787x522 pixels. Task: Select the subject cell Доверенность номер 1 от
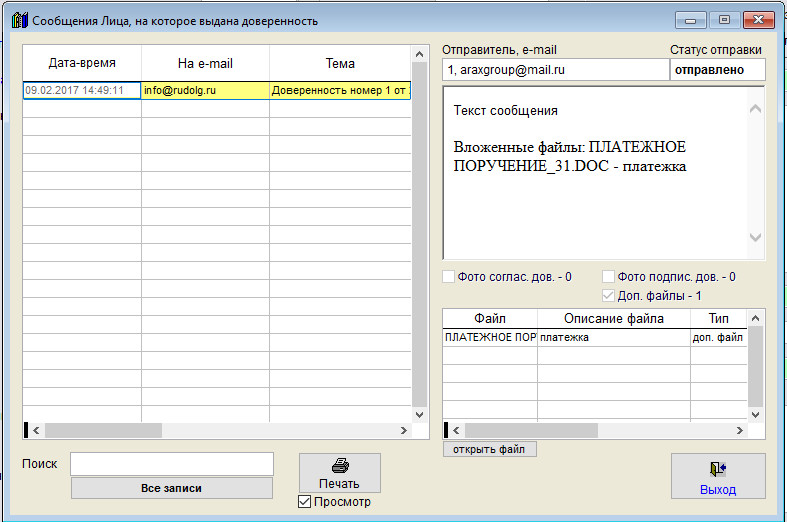click(340, 90)
